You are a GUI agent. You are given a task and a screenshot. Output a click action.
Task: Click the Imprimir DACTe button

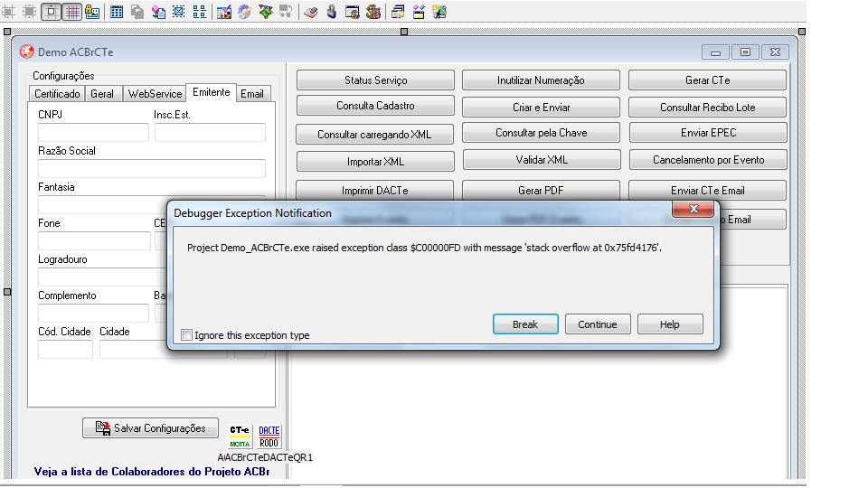[x=374, y=190]
